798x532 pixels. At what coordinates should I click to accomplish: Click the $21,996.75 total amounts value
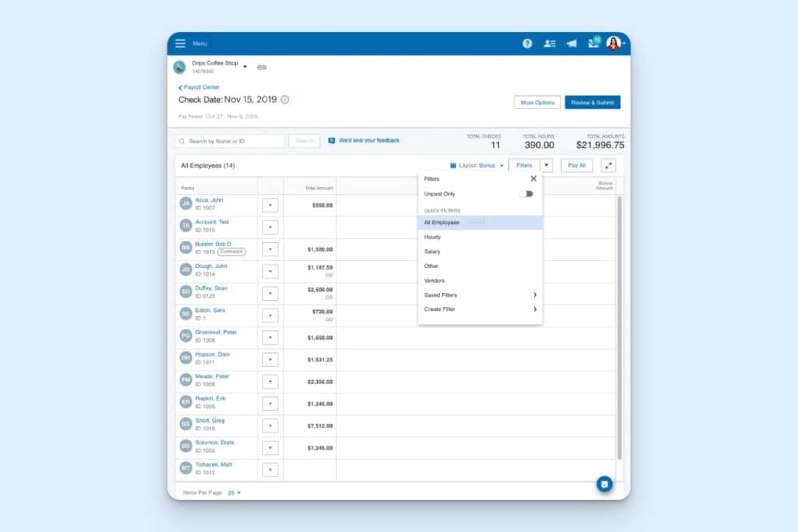point(600,145)
